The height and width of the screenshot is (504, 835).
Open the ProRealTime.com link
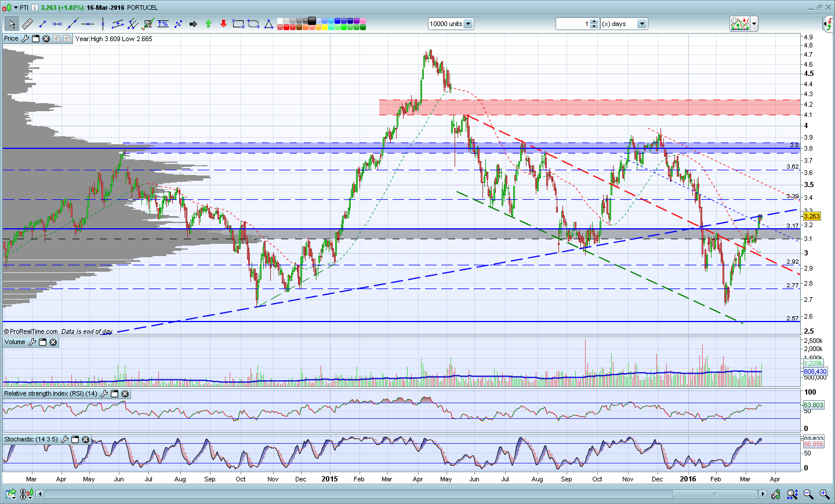pos(34,331)
